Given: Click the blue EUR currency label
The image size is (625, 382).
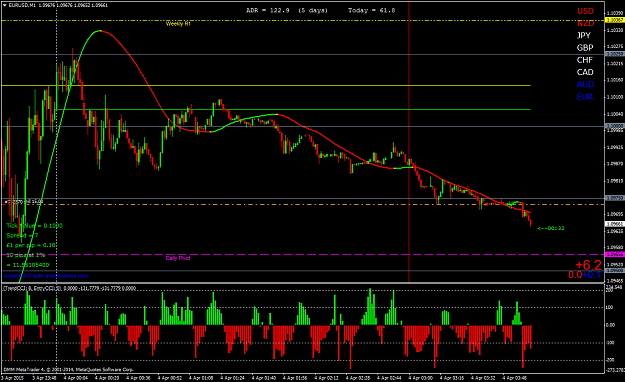Looking at the screenshot, I should [x=584, y=97].
